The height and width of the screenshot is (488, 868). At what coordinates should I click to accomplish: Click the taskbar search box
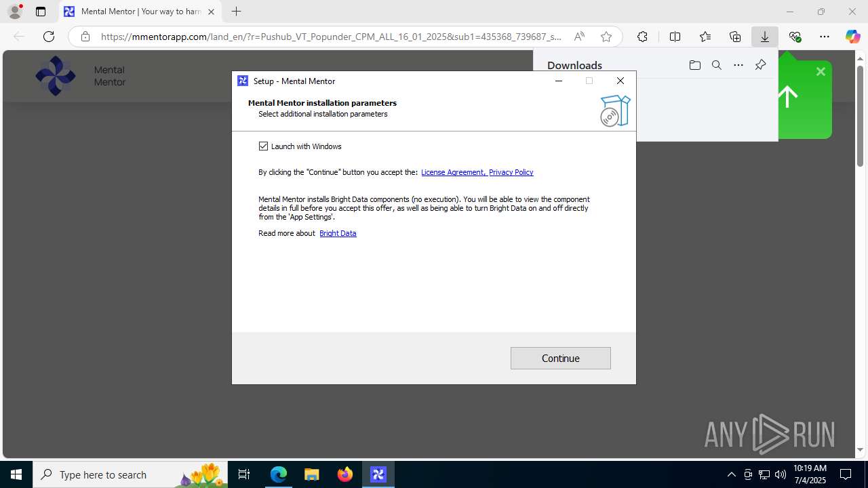pyautogui.click(x=130, y=474)
